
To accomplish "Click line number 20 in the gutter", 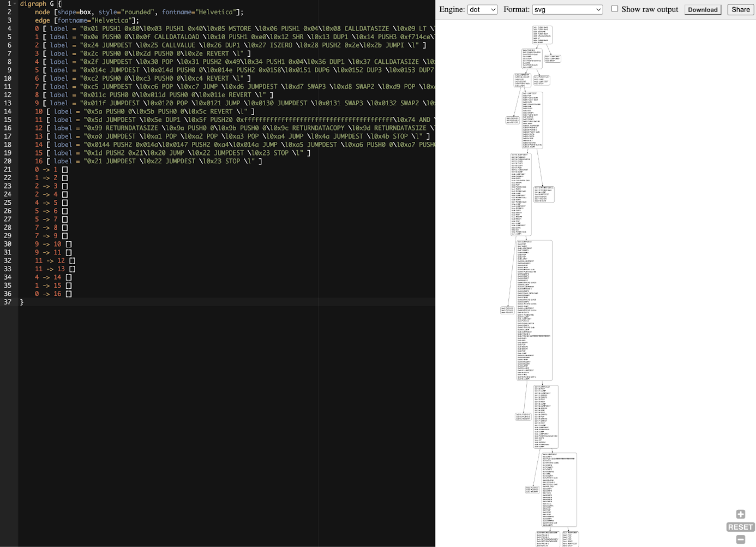I will [8, 161].
